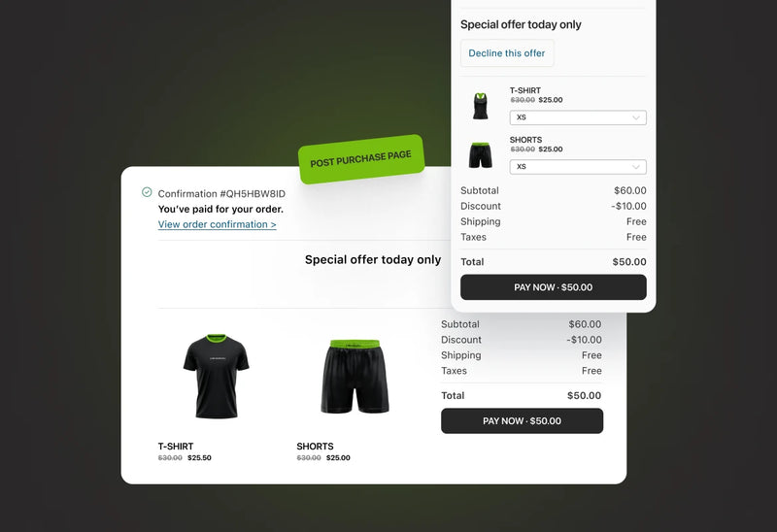Click the small tank top thumbnail
The image size is (777, 532).
pos(480,106)
